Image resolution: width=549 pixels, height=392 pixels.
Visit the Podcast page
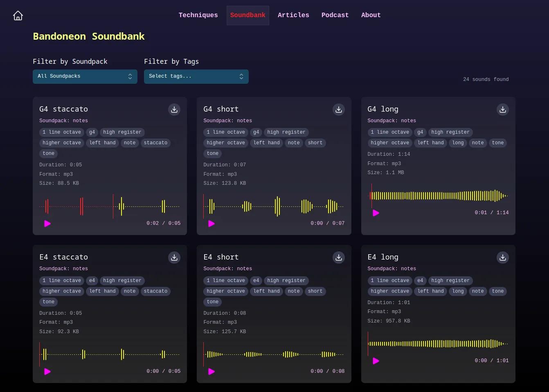[x=335, y=15]
